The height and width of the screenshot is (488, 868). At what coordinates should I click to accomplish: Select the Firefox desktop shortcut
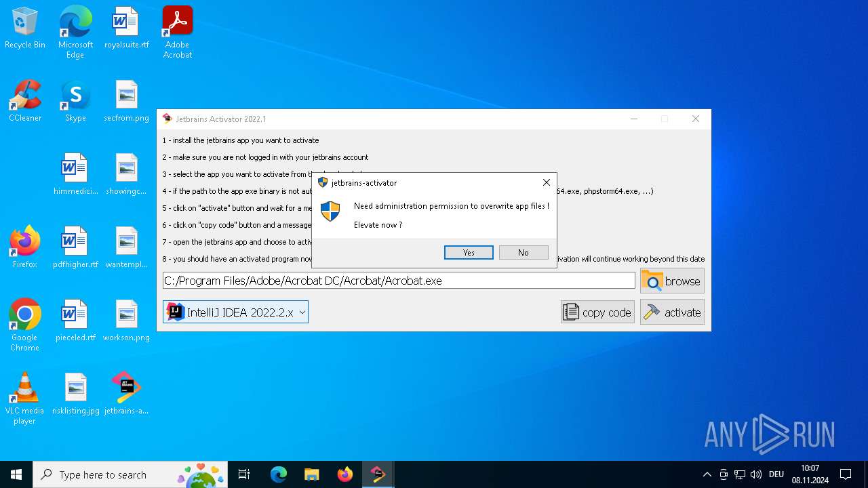pyautogui.click(x=25, y=248)
